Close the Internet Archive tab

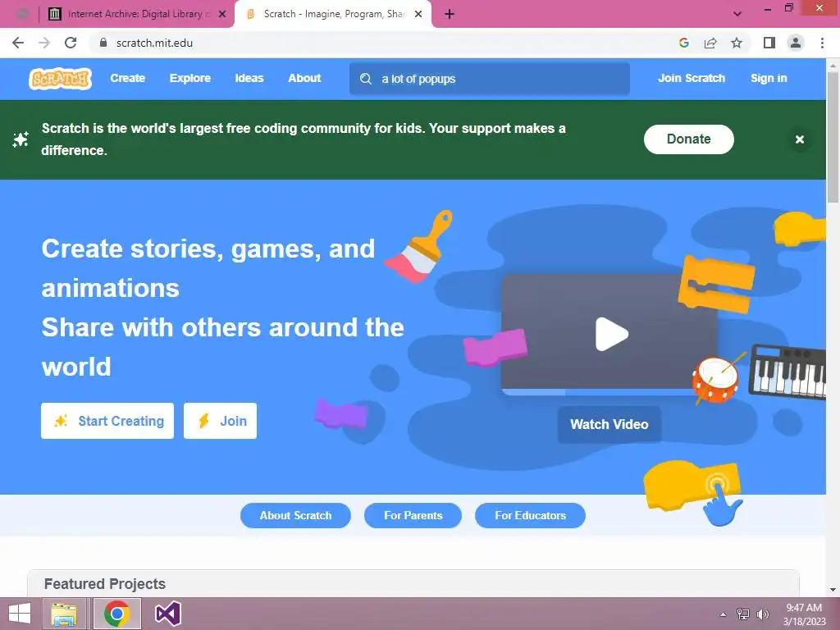tap(222, 14)
